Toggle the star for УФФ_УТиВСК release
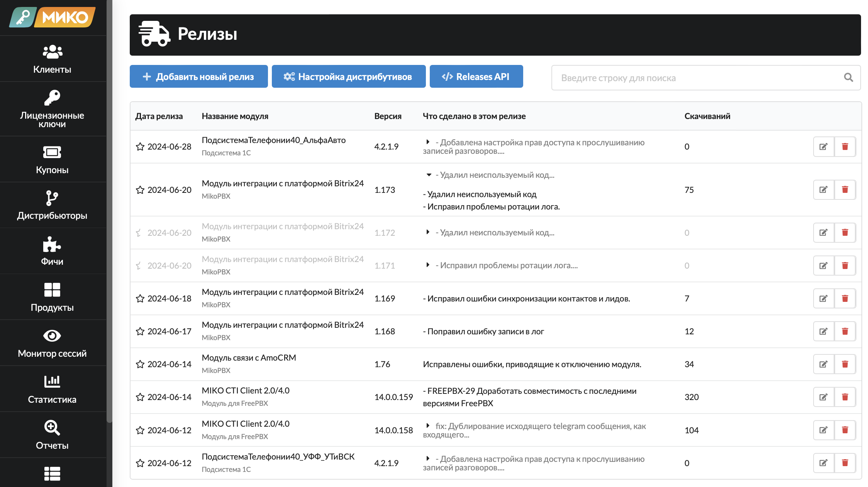 click(x=140, y=463)
